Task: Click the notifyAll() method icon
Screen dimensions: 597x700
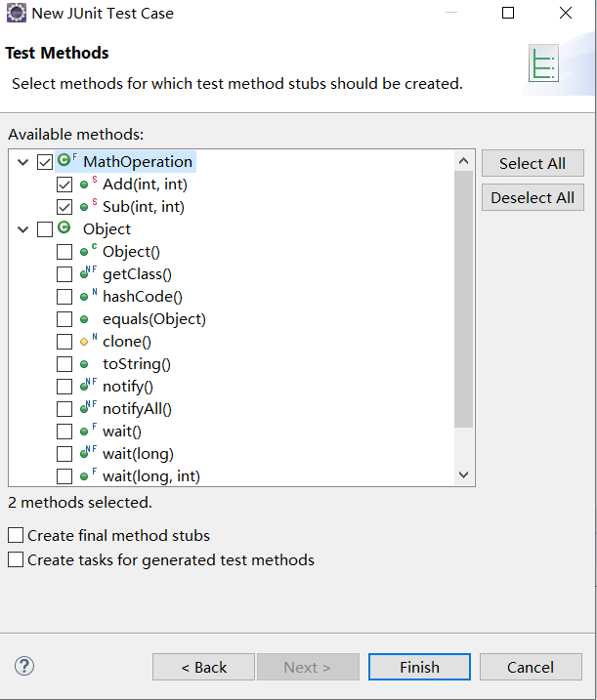Action: (88, 407)
